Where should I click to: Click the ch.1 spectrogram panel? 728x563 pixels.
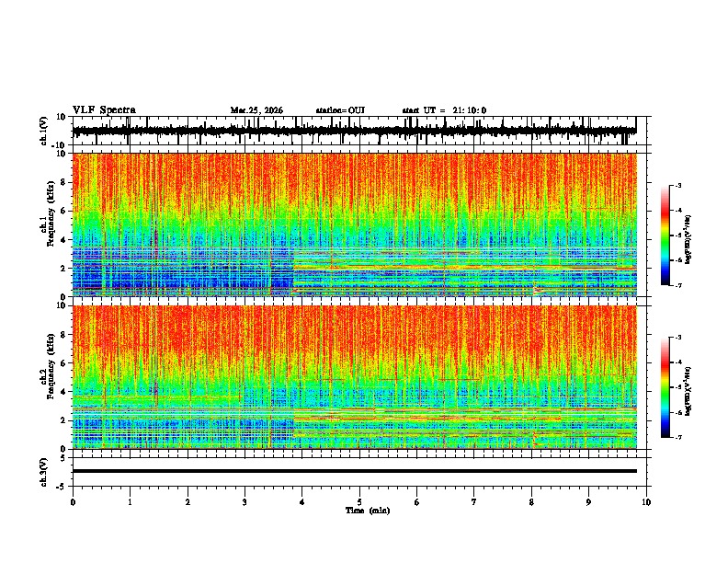355,224
